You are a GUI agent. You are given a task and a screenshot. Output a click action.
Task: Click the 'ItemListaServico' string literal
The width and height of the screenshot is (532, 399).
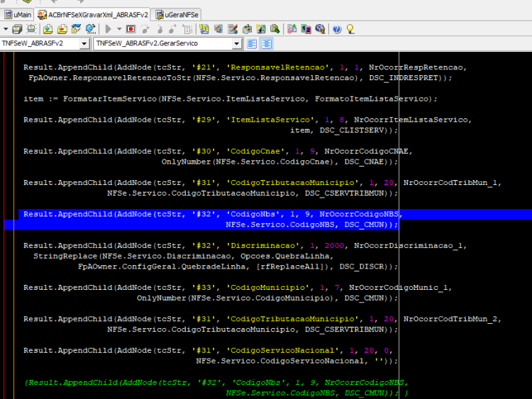[270, 120]
